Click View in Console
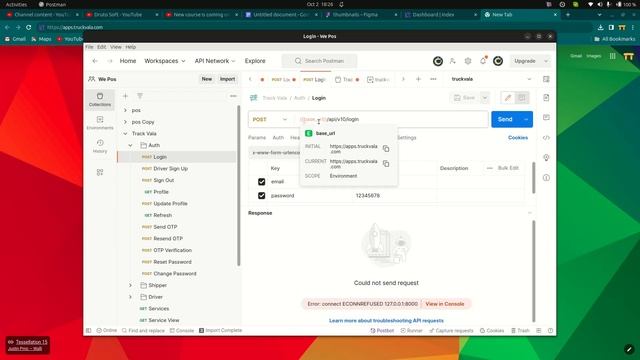 click(444, 304)
